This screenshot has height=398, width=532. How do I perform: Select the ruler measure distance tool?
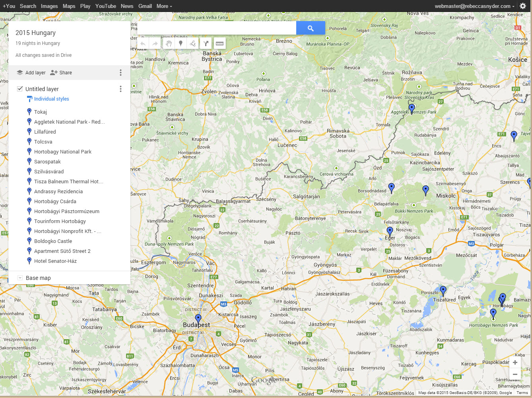(x=219, y=43)
